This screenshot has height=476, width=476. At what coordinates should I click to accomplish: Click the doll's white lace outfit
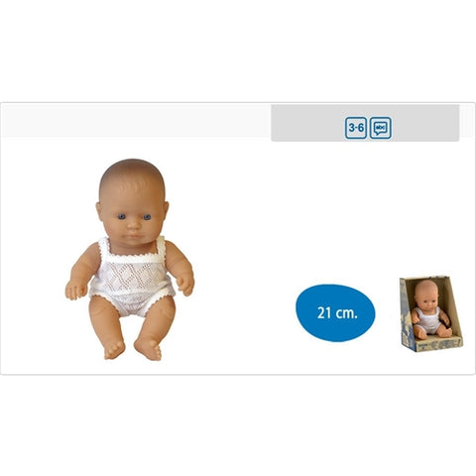(x=132, y=276)
